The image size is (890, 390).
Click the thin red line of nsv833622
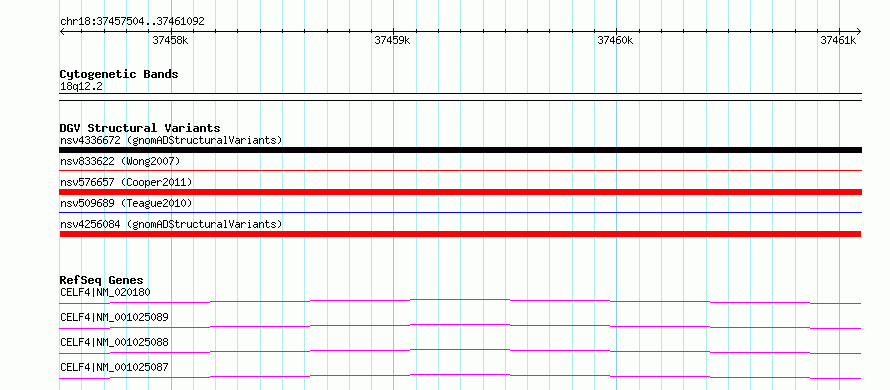coord(460,170)
